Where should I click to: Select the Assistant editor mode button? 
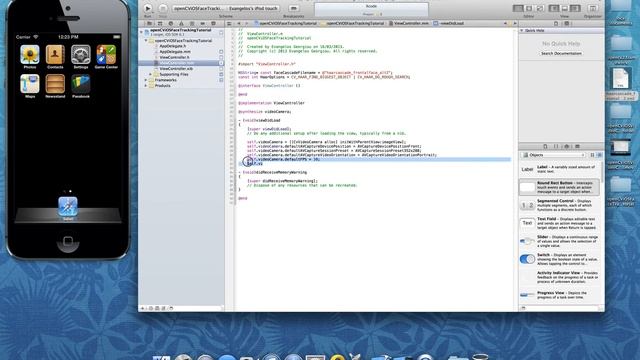[x=529, y=8]
